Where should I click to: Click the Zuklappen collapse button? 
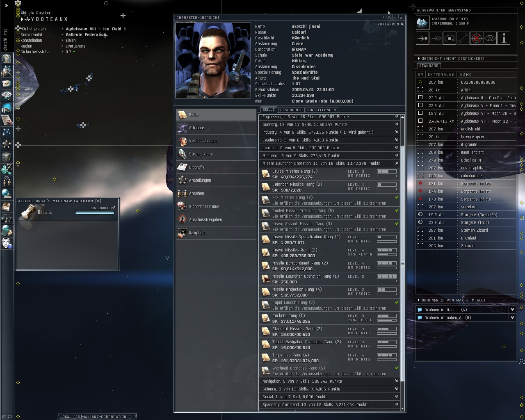point(390,24)
